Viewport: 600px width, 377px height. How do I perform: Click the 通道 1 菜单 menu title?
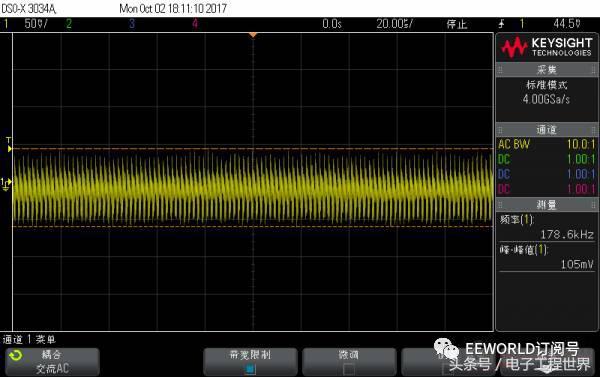click(x=29, y=339)
